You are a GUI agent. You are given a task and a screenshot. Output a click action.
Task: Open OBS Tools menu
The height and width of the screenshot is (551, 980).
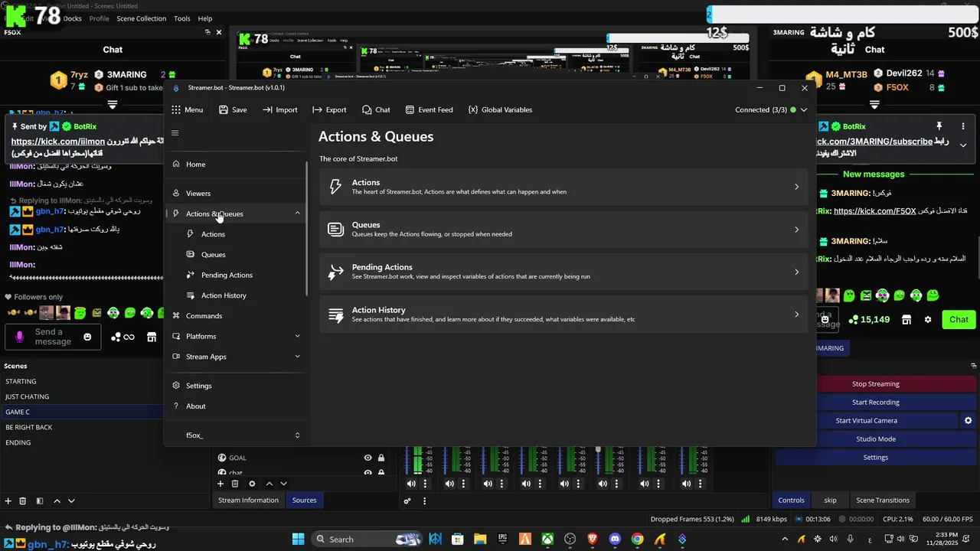(x=182, y=18)
